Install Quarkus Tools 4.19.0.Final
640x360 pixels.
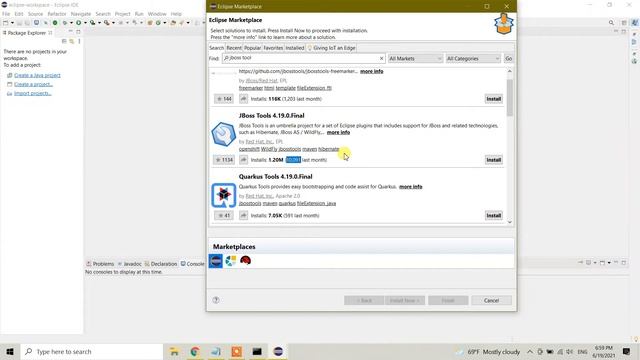click(493, 215)
